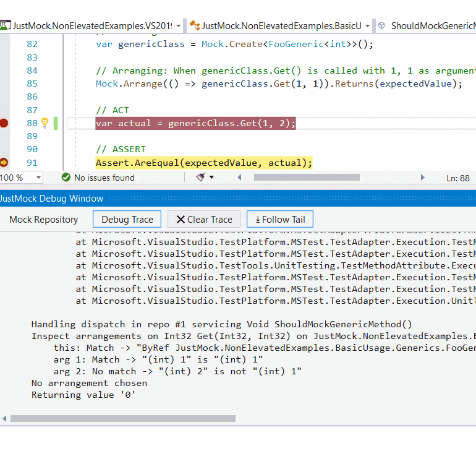476x464 pixels.
Task: Click the Ln: 88 line indicator
Action: (458, 178)
